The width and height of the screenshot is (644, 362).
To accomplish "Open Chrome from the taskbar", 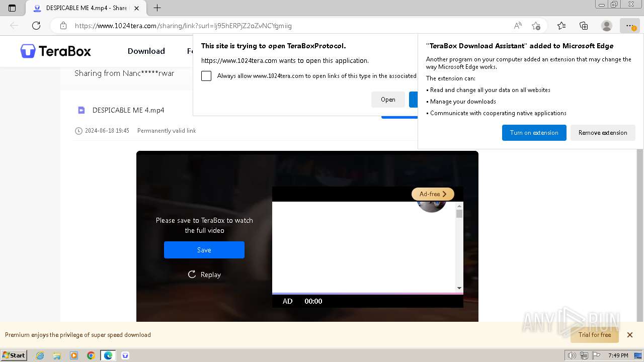I will [x=91, y=355].
